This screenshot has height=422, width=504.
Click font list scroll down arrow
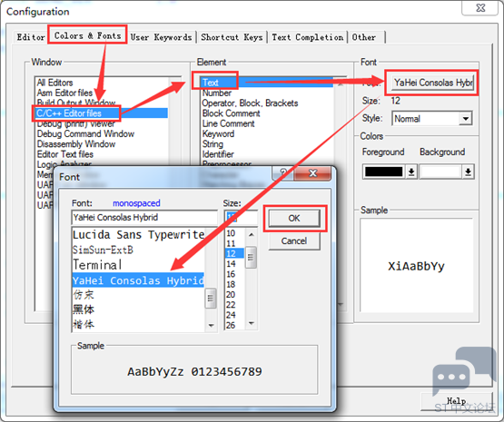point(211,325)
